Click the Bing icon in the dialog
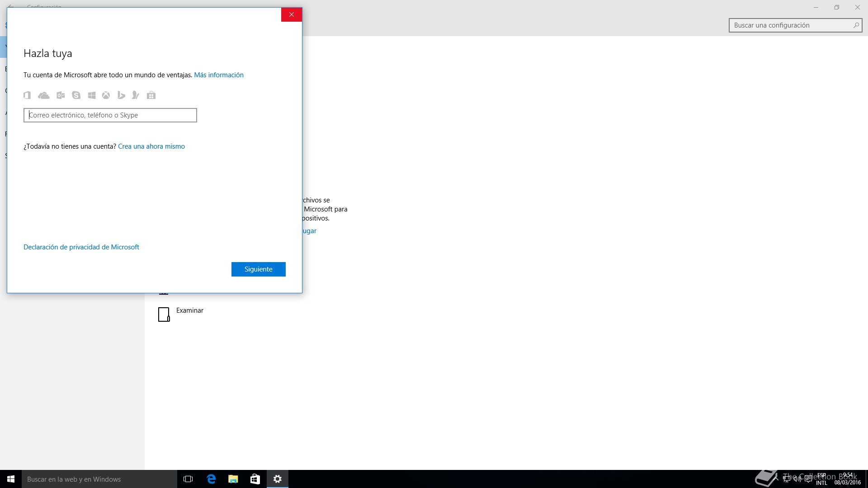The width and height of the screenshot is (868, 488). coord(121,95)
